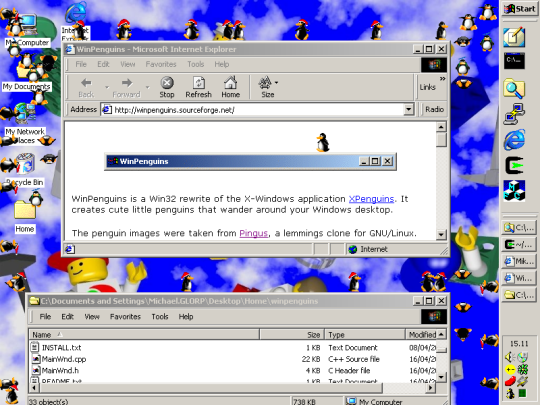
Task: Click the Refresh button in Internet Explorer
Action: [x=198, y=87]
